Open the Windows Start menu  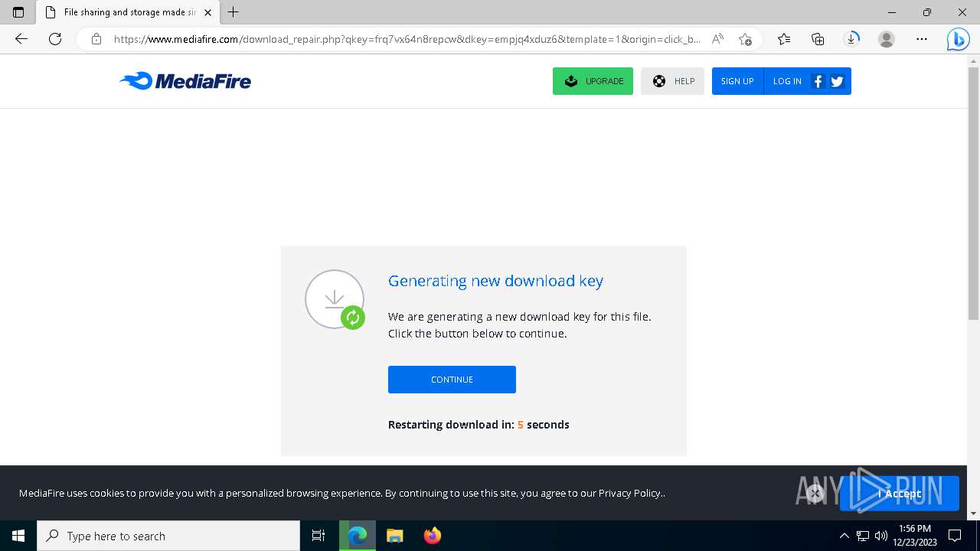click(x=18, y=536)
